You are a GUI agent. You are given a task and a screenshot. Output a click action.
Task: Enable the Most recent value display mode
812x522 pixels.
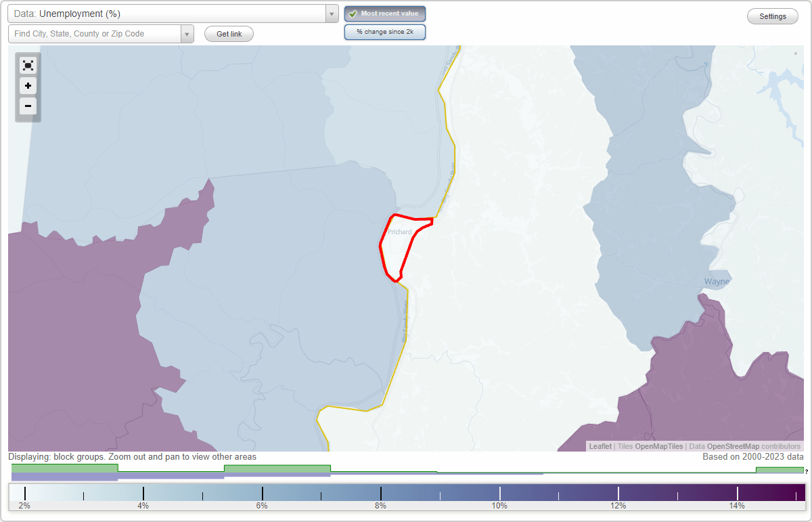pos(384,13)
